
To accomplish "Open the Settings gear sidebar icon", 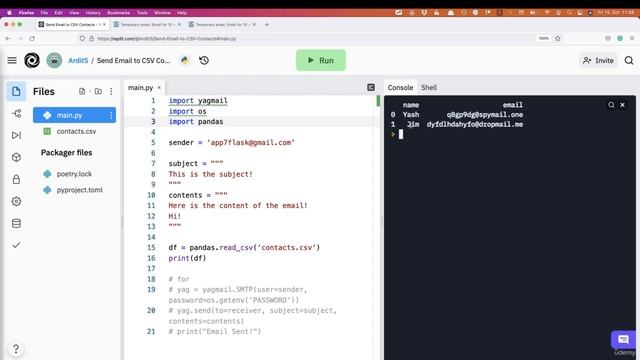I will point(16,201).
